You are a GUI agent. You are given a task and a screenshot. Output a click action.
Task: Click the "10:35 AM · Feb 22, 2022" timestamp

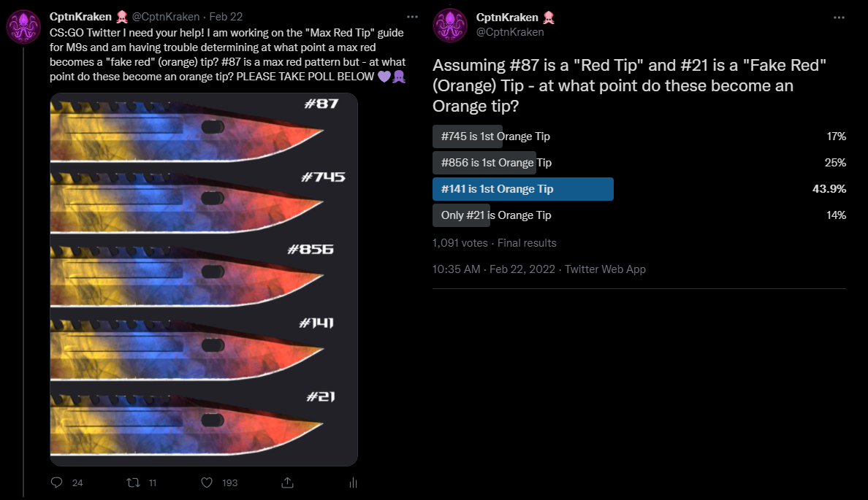click(x=492, y=269)
